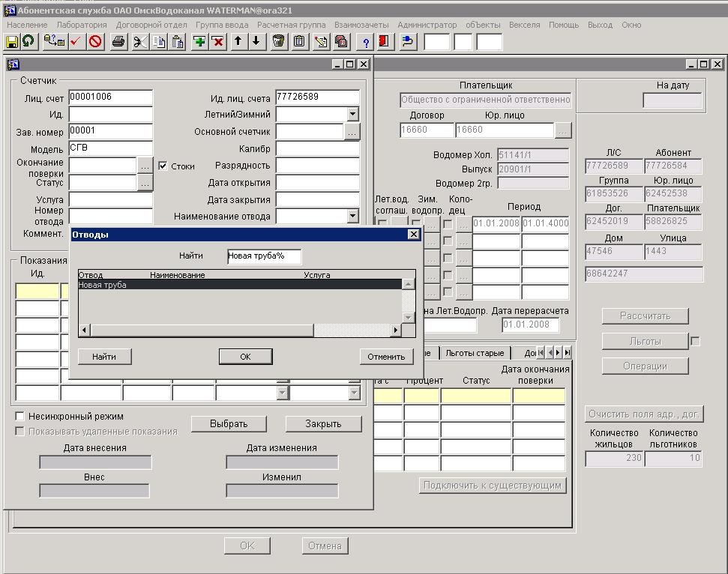This screenshot has height=574, width=728.
Task: Click the save floppy disk toolbar icon
Action: pos(12,42)
